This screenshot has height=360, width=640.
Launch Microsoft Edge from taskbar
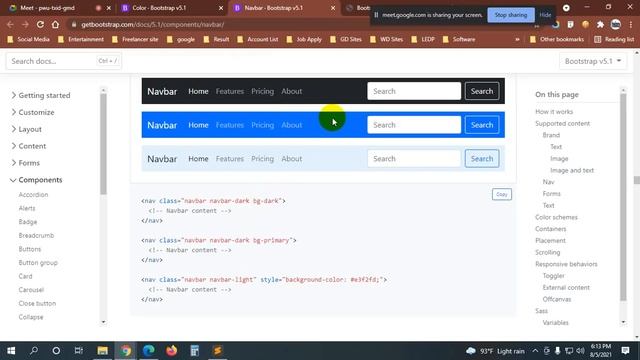(149, 351)
